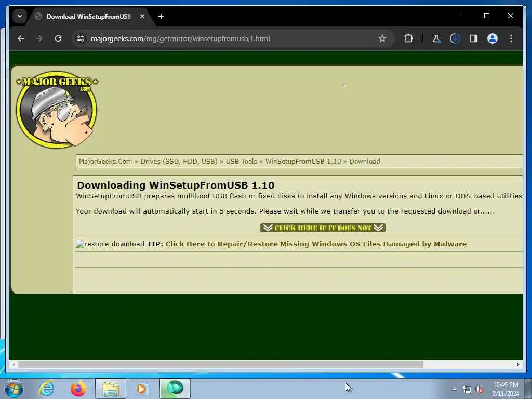Open Windows Explorer from the taskbar
Viewport: 532px width, 399px height.
click(111, 389)
